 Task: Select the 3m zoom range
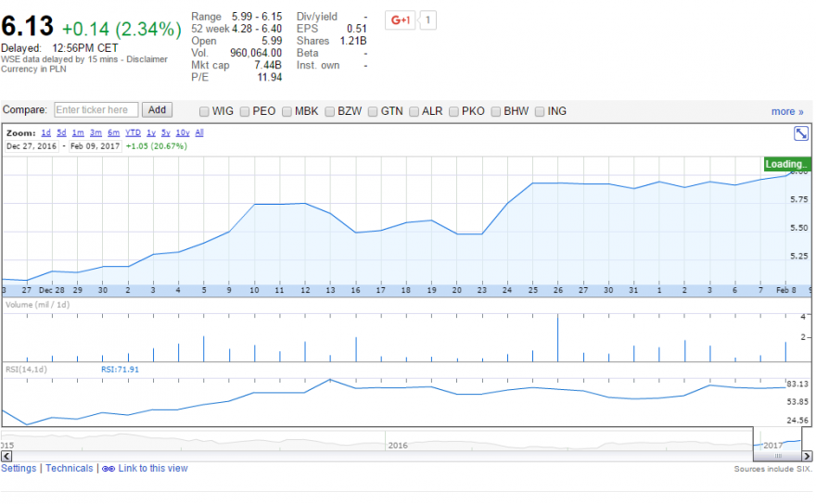tap(96, 133)
